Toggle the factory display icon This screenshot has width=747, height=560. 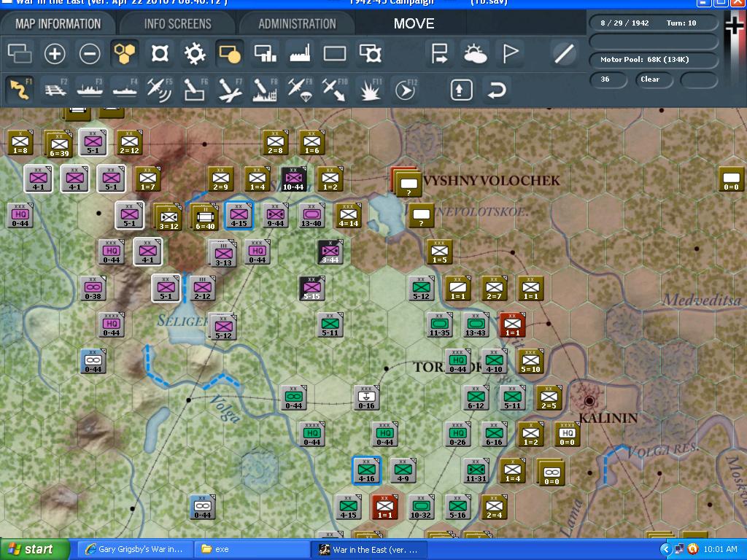[x=300, y=53]
